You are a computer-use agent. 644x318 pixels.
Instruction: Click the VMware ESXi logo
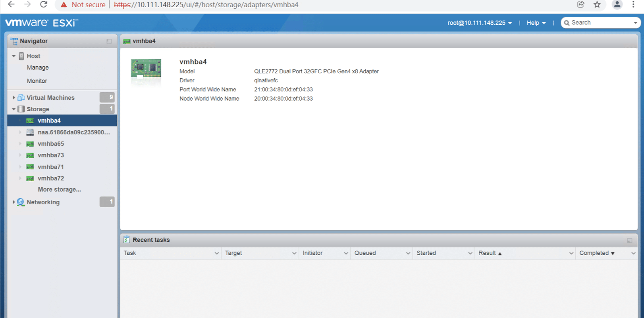42,23
